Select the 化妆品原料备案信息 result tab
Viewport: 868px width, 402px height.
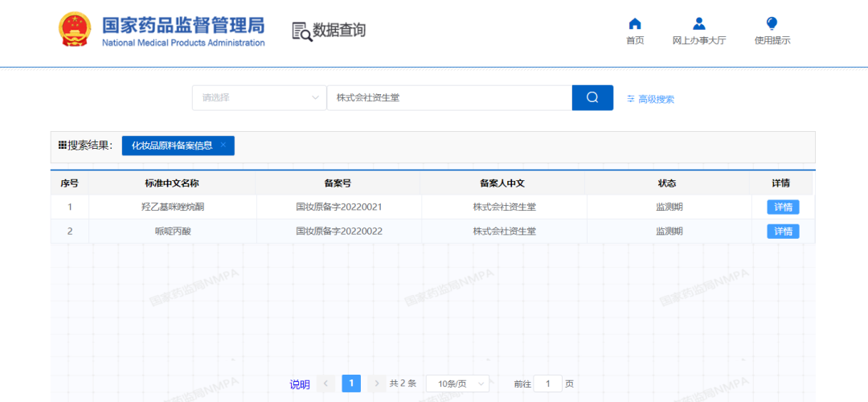[x=172, y=146]
